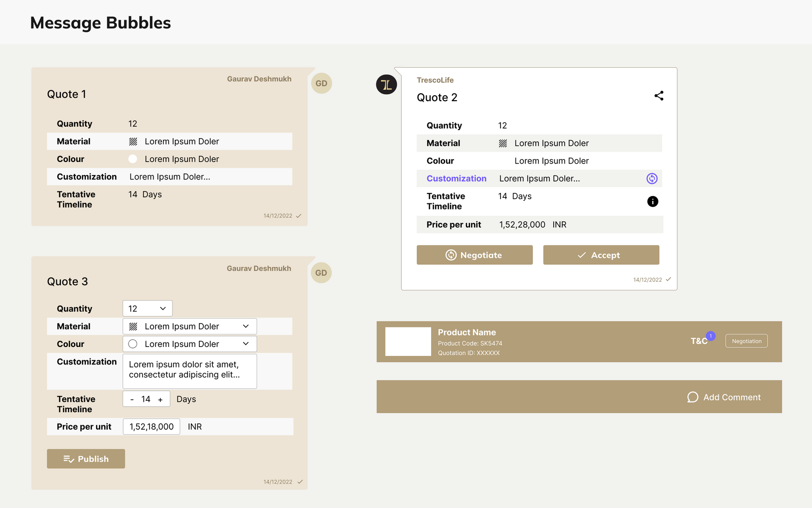Viewport: 812px width, 508px height.
Task: Click the Negotiation tag button
Action: [x=746, y=341]
